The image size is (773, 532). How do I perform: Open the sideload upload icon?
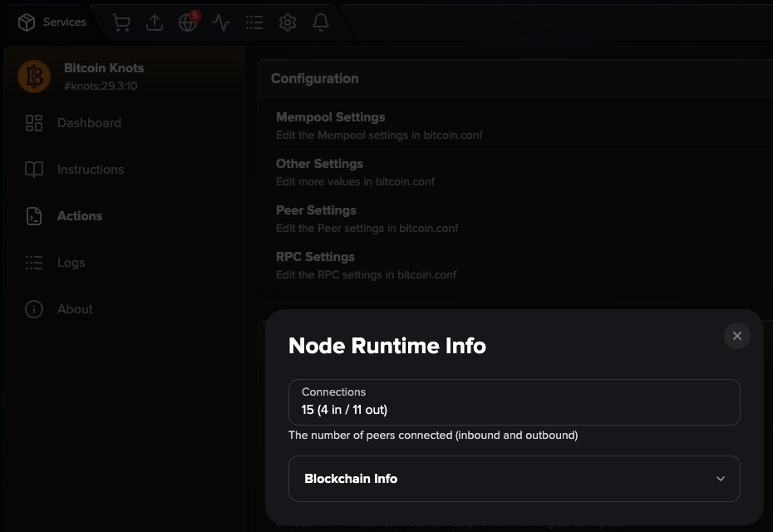click(x=155, y=22)
